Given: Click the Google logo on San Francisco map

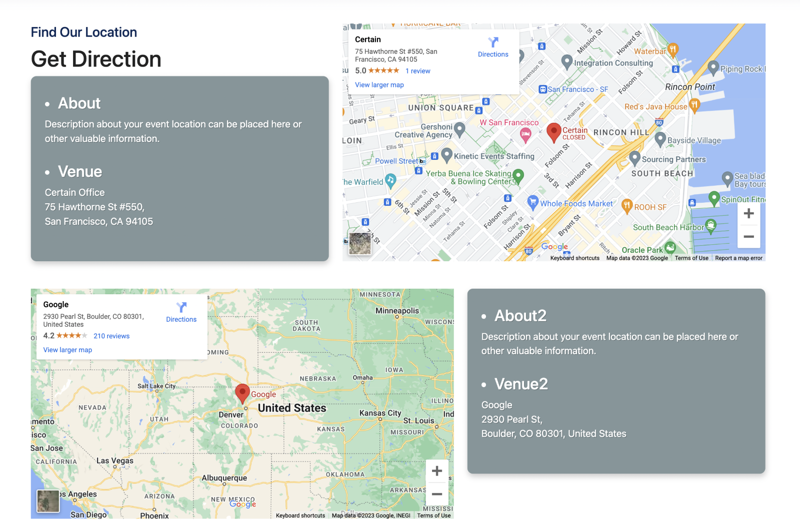Looking at the screenshot, I should [554, 247].
